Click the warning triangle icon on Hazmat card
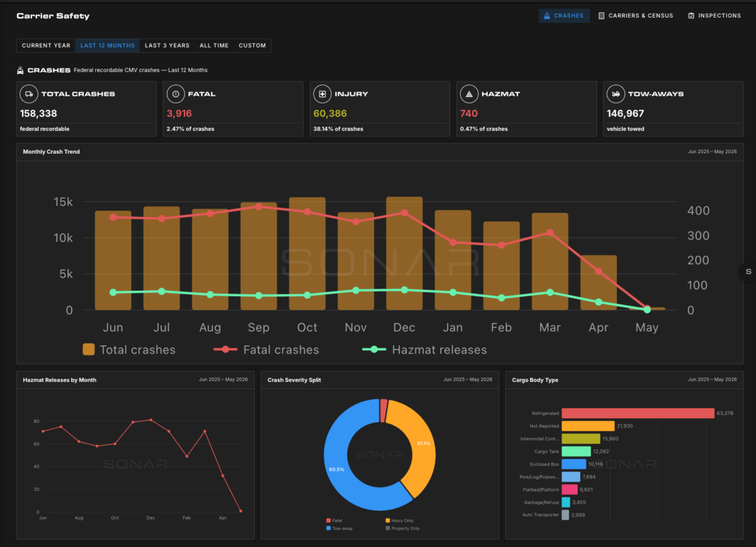 469,94
